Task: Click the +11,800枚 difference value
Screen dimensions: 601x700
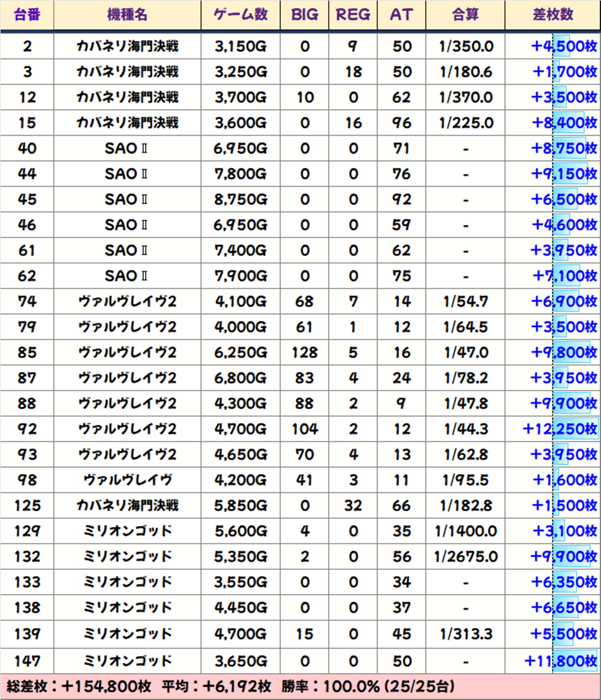Action: pos(561,661)
